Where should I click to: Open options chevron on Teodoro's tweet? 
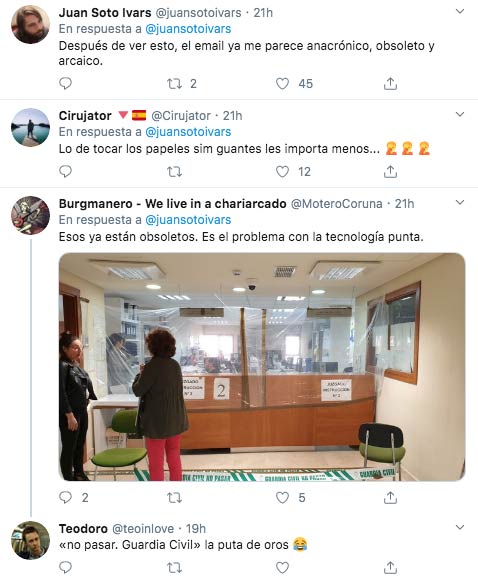[460, 527]
